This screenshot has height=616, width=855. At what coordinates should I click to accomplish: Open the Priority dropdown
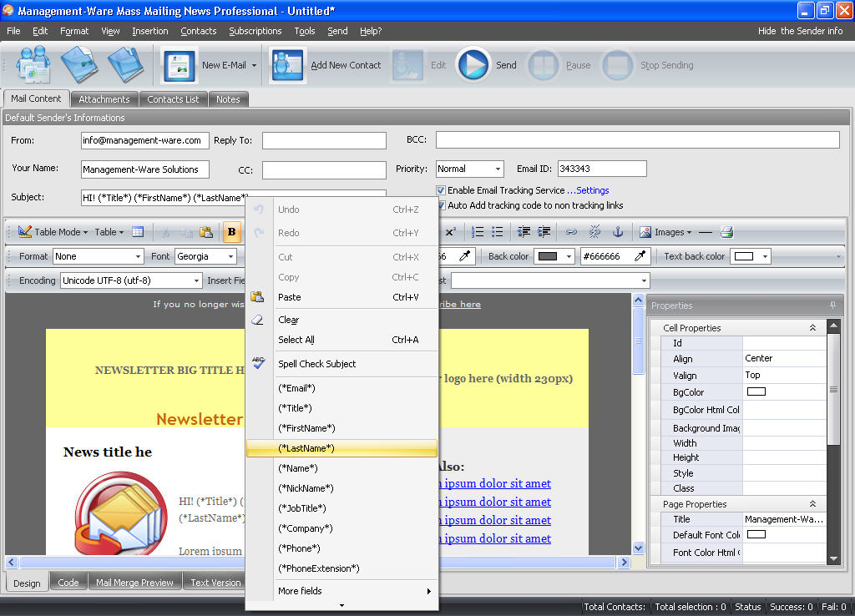coord(498,169)
